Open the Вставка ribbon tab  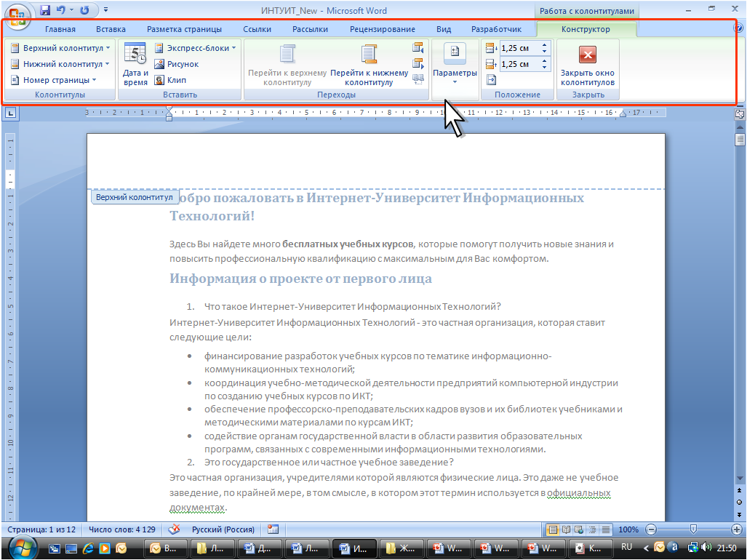pyautogui.click(x=111, y=30)
